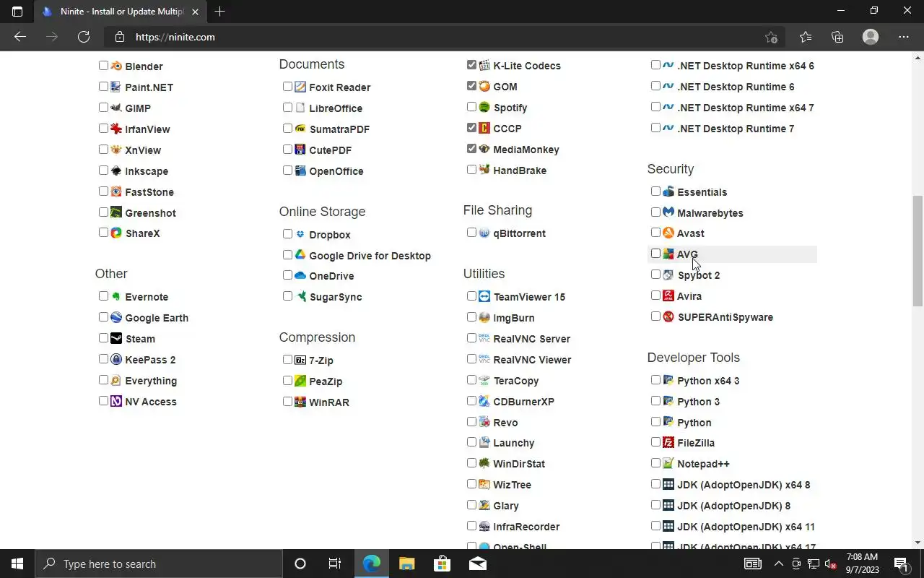Click the WinRAR icon
This screenshot has height=578, width=924.
point(300,402)
